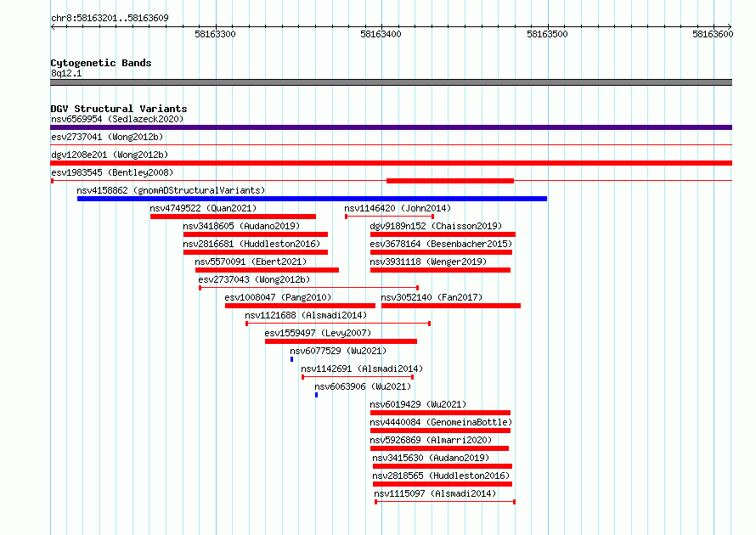Select the red bar under nsv3931118

click(440, 270)
